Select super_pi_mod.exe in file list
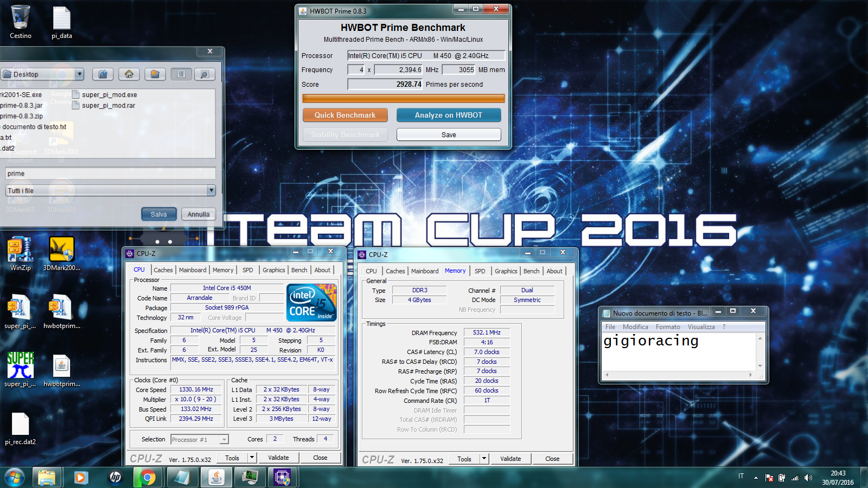Viewport: 868px width, 488px height. tap(105, 95)
